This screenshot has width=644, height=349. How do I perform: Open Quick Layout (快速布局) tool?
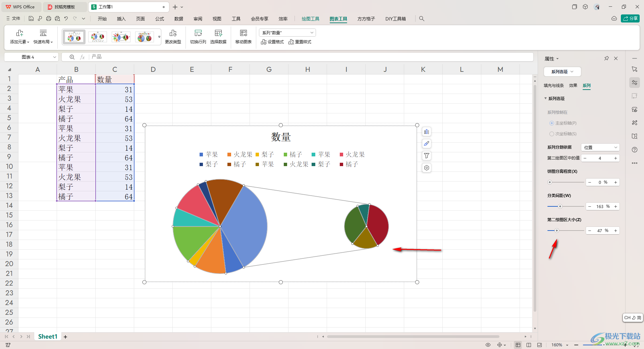click(x=43, y=37)
